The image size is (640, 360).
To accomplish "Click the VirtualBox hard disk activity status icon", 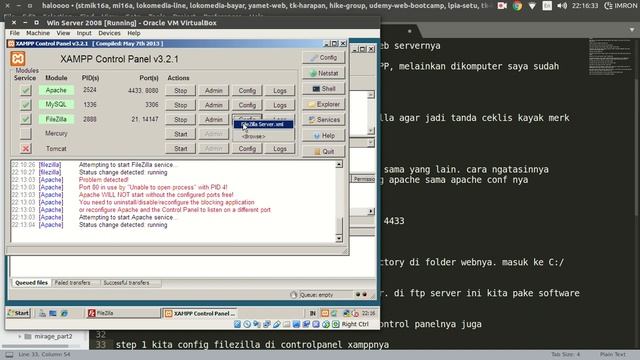I will pyautogui.click(x=237, y=324).
